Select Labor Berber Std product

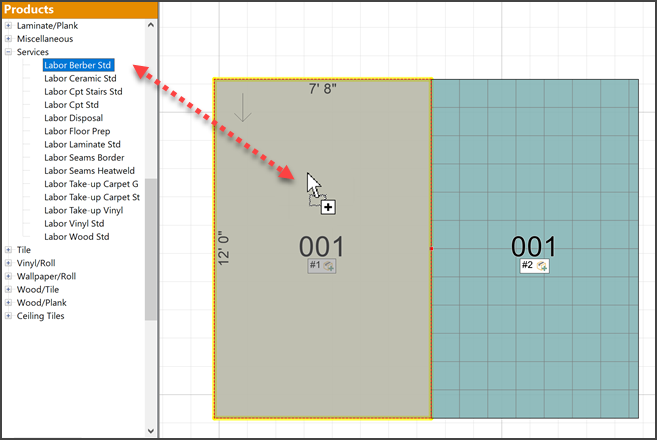click(78, 65)
